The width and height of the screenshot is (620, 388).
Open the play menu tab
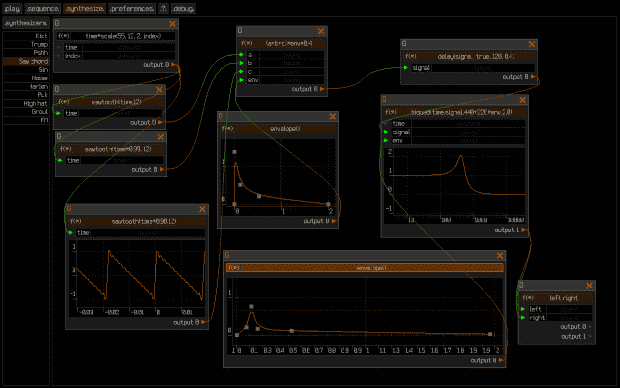coord(12,8)
